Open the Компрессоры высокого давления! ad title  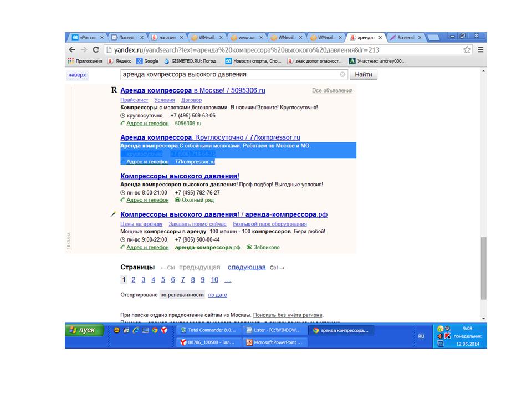[180, 176]
